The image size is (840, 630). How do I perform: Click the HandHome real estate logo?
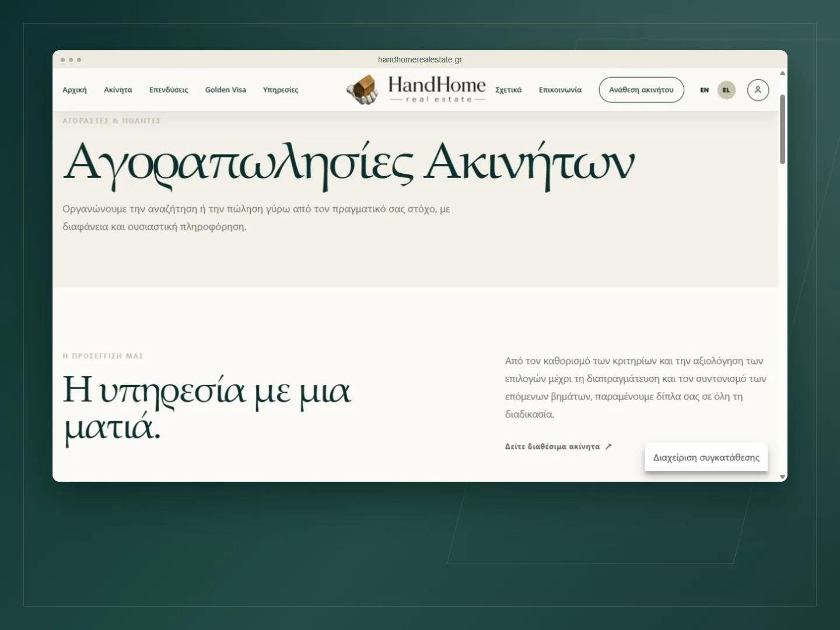(x=416, y=90)
